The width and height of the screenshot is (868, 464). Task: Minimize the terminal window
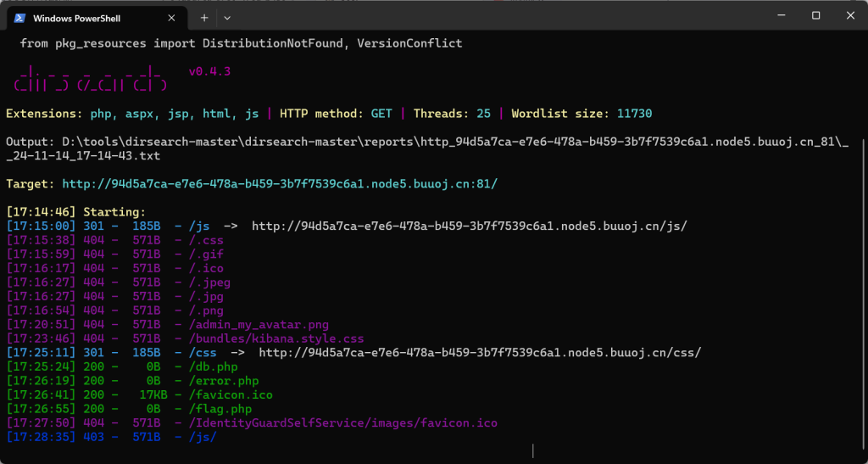point(781,15)
